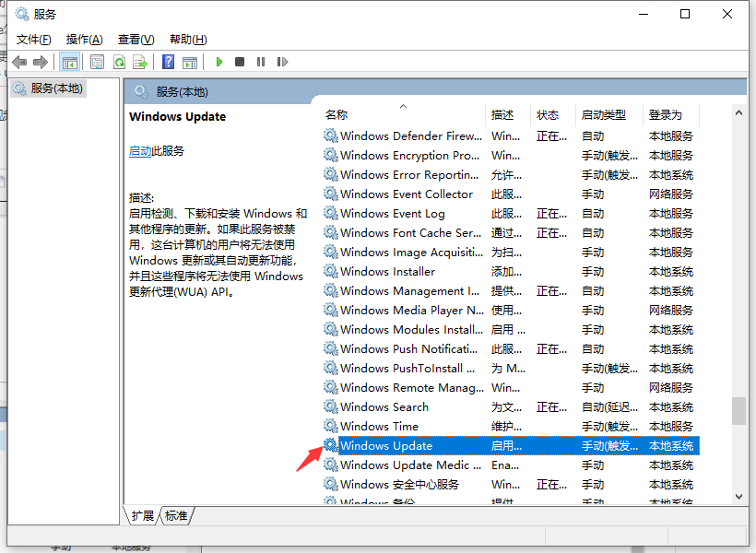Click the vertical scrollbar down arrow
Viewport: 756px width, 553px height.
coord(738,496)
